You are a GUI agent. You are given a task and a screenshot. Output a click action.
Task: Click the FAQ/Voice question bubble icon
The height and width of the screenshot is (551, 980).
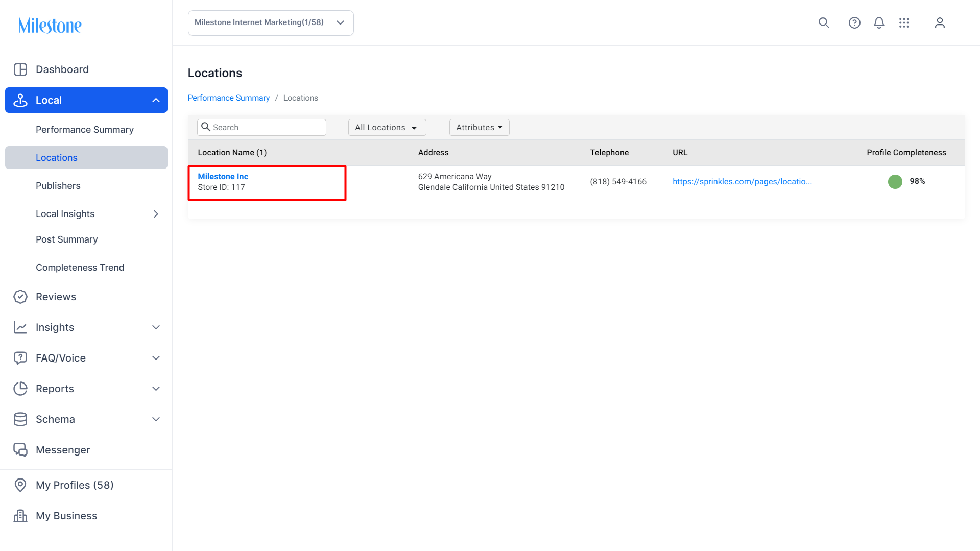(20, 358)
